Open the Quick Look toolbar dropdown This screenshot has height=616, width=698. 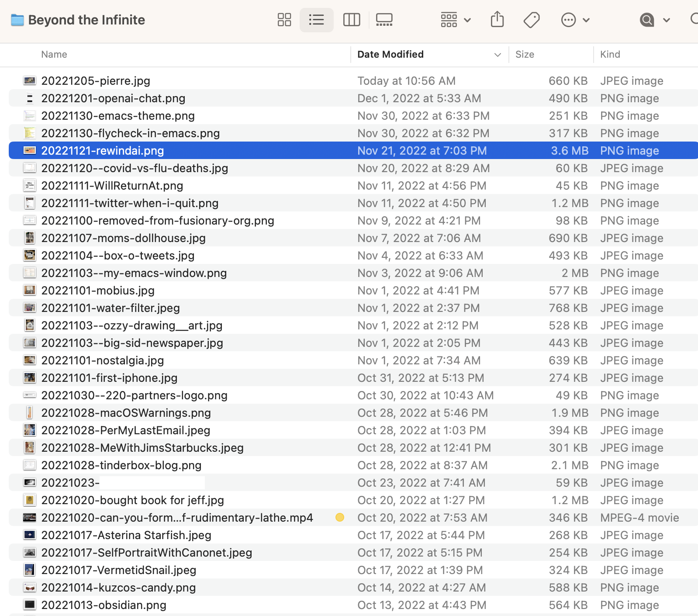pyautogui.click(x=654, y=20)
